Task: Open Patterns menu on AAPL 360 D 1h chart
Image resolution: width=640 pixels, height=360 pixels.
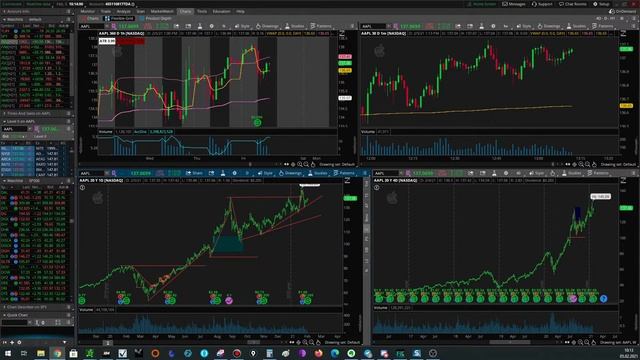Action: [x=321, y=26]
